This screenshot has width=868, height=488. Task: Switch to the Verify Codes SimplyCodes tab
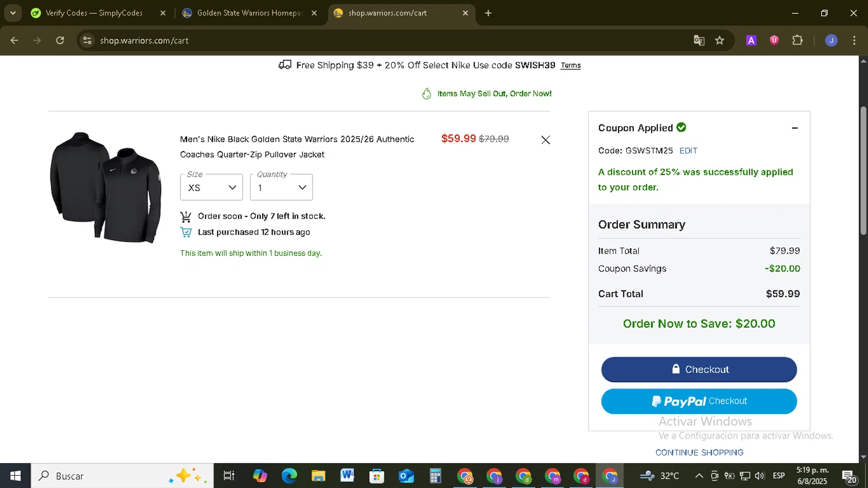click(94, 13)
